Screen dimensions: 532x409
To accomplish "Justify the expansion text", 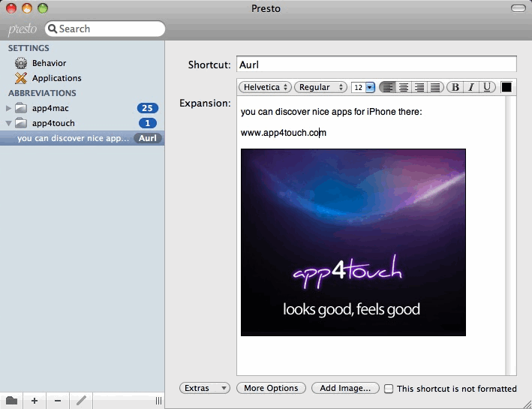I will pyautogui.click(x=435, y=87).
